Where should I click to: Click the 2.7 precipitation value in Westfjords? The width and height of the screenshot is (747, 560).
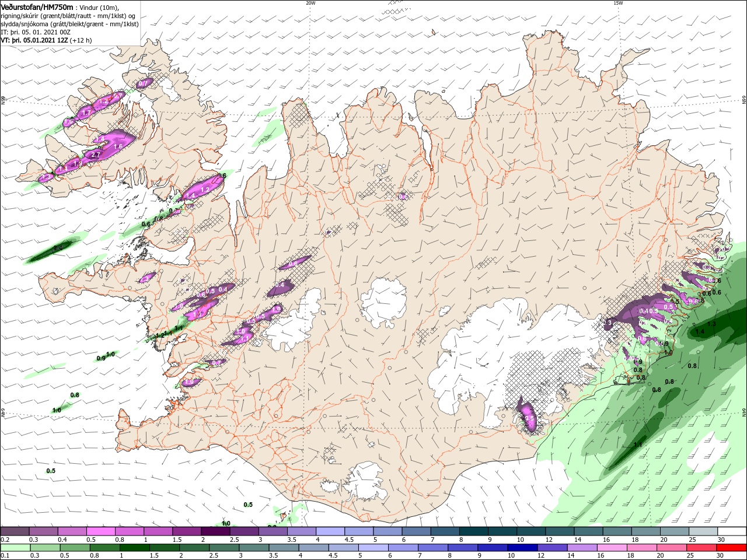coord(96,155)
